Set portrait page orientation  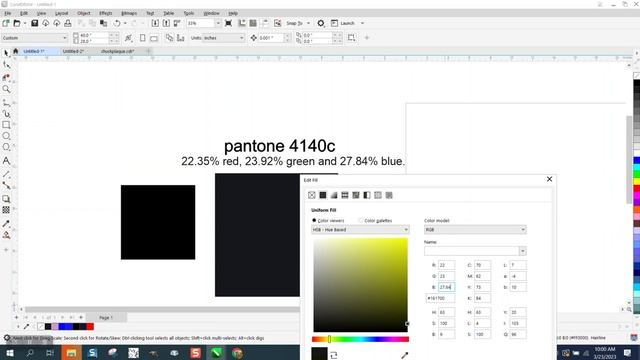pyautogui.click(x=142, y=38)
